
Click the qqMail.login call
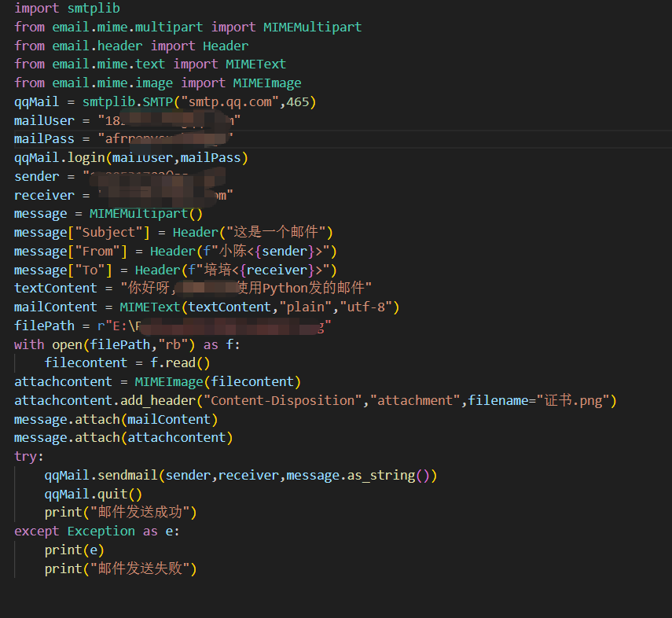coord(131,158)
